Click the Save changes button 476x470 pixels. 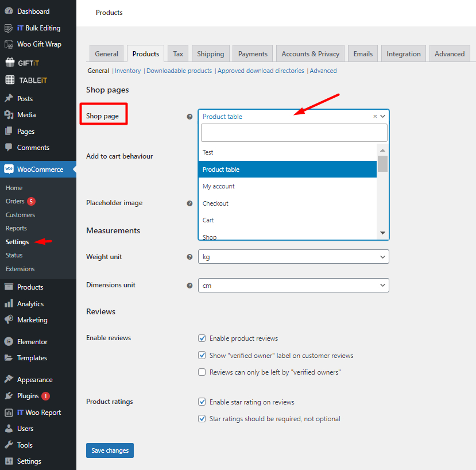click(110, 450)
